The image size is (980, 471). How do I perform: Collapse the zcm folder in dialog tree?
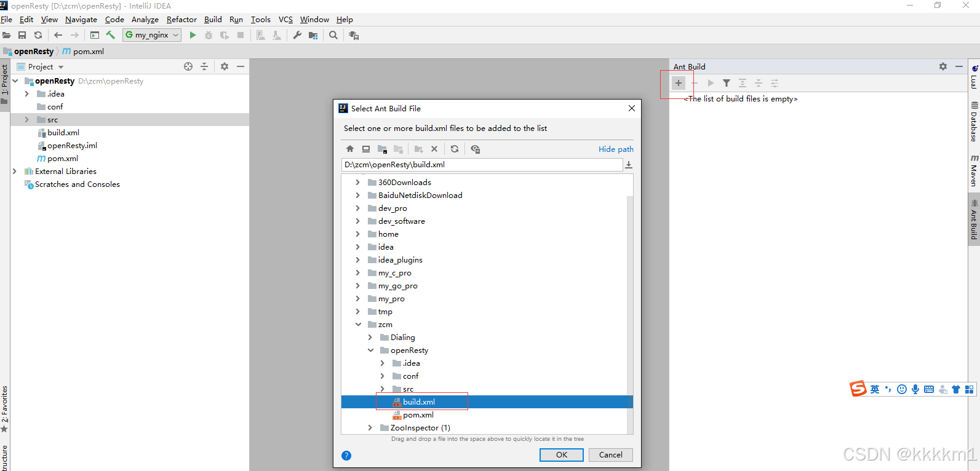357,325
